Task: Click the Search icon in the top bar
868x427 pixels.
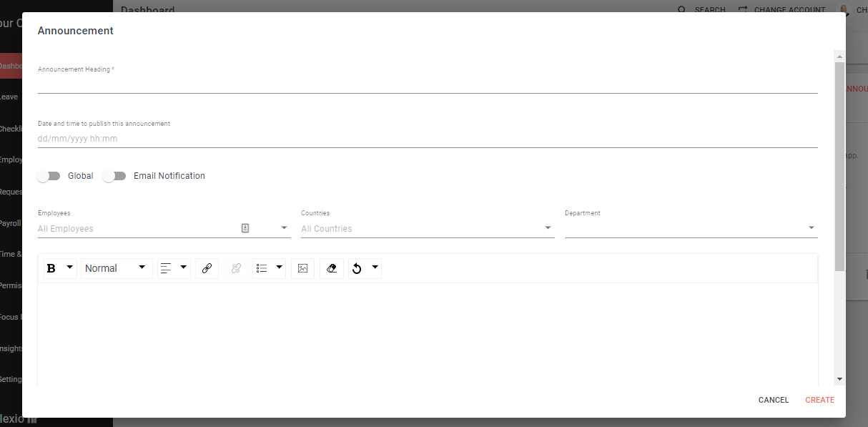Action: point(681,10)
